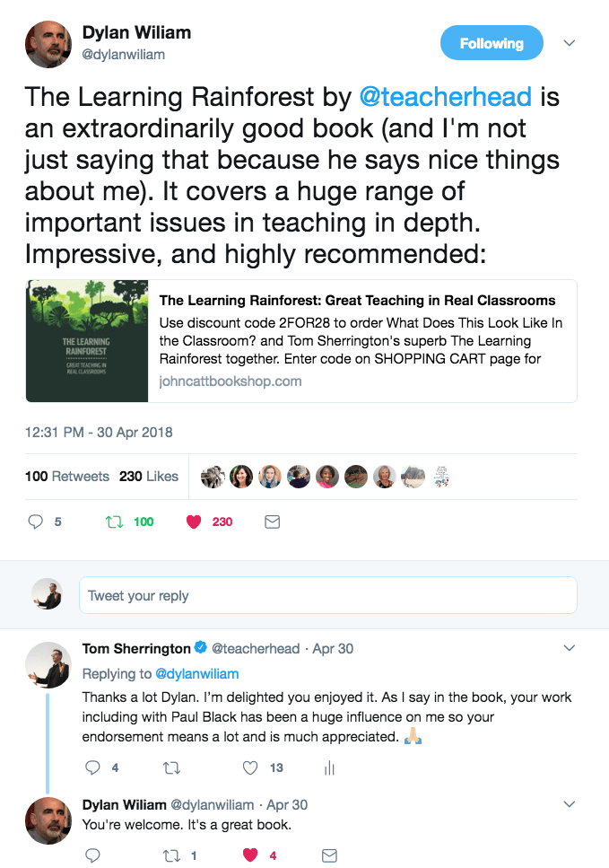Send main tweet via direct message envelope
Screen dimensions: 609x868
[x=272, y=522]
